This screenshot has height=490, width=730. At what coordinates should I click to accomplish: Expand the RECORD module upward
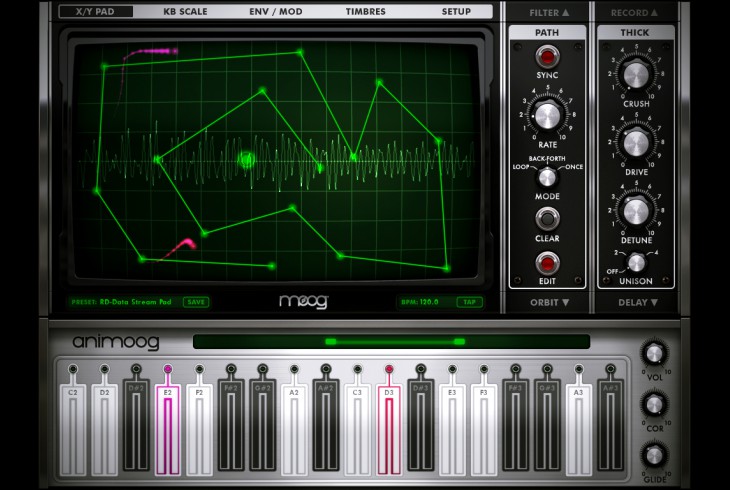[634, 13]
